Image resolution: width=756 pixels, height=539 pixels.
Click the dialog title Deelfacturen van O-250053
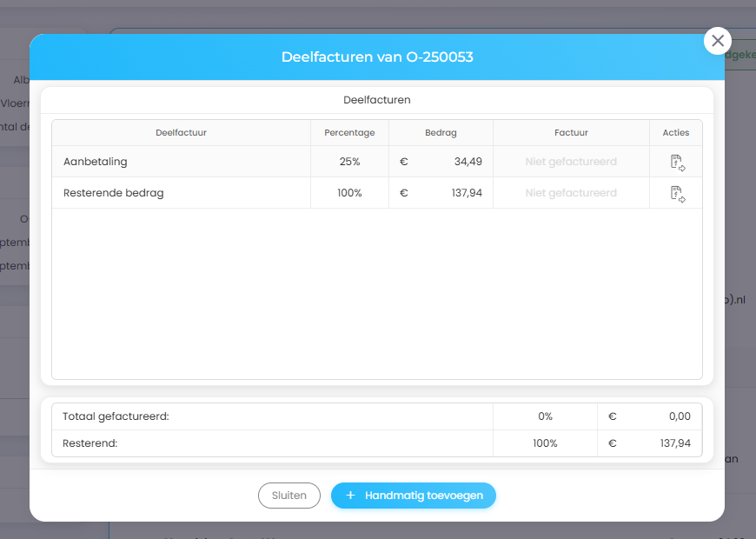[377, 57]
